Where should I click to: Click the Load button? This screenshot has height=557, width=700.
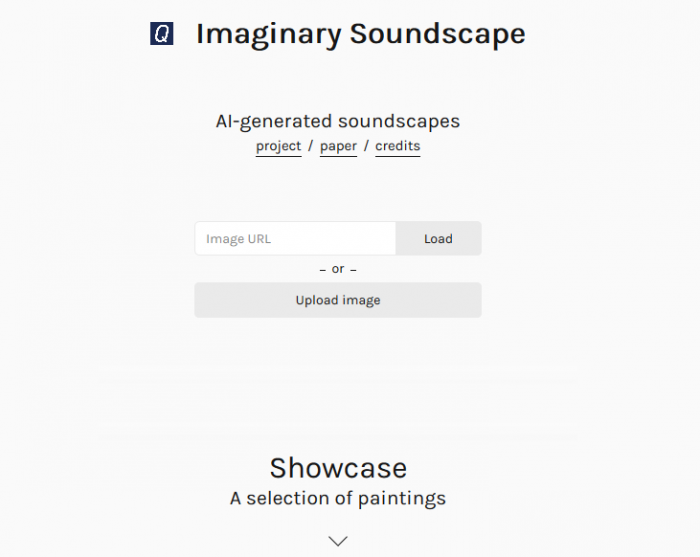point(438,238)
